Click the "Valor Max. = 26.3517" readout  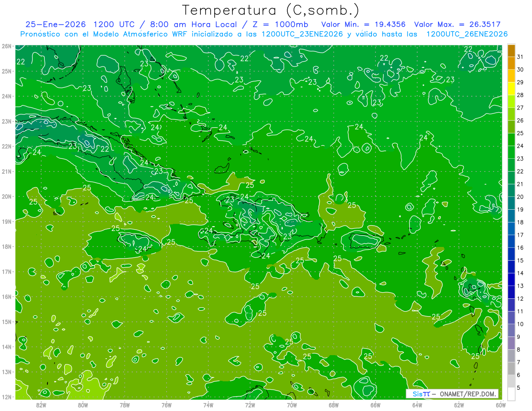pyautogui.click(x=458, y=24)
